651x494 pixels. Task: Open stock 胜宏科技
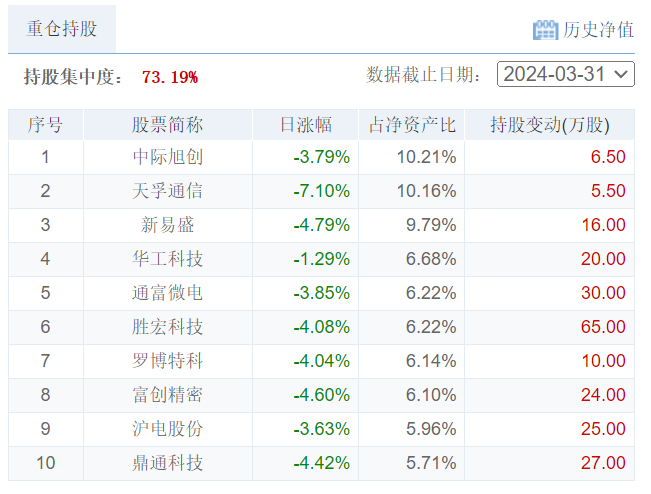pyautogui.click(x=168, y=328)
